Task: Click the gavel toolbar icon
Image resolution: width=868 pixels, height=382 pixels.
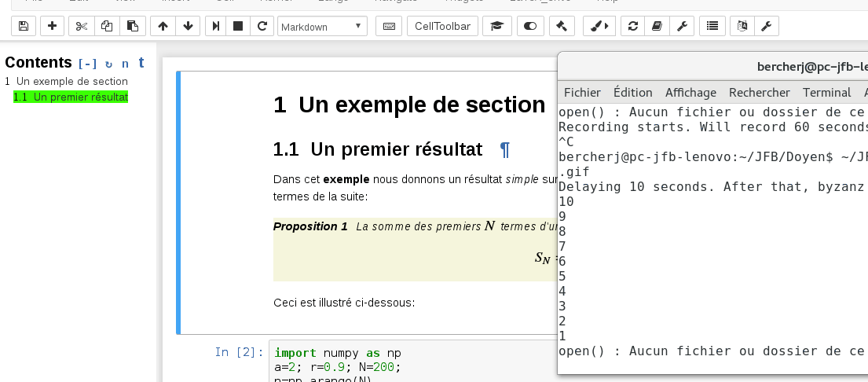Action: pyautogui.click(x=562, y=26)
